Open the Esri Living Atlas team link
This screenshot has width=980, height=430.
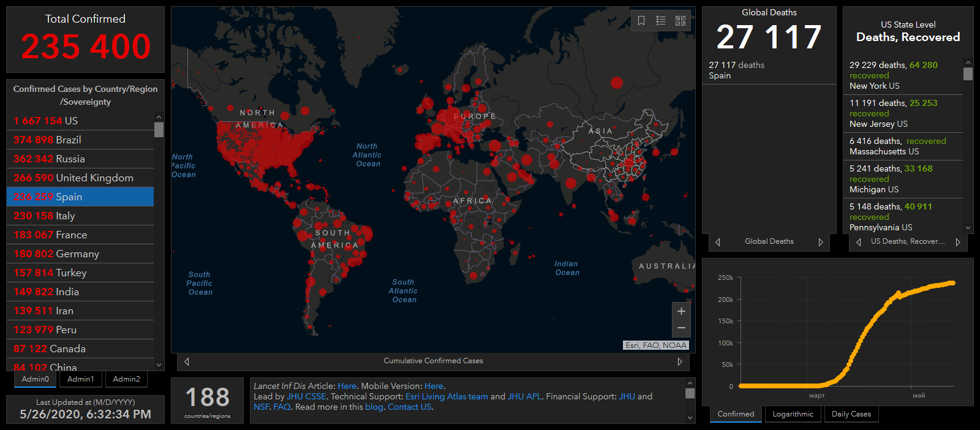[447, 396]
